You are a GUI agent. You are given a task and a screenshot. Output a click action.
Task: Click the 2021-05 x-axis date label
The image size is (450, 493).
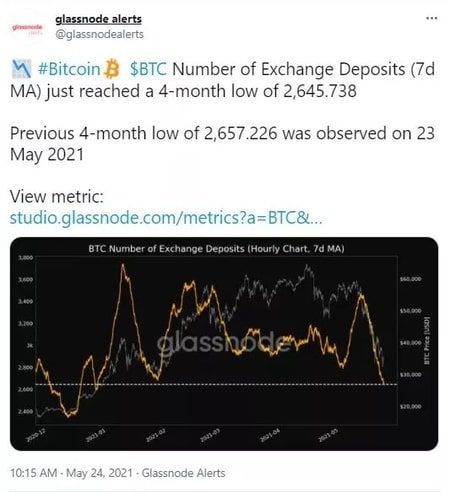(328, 435)
